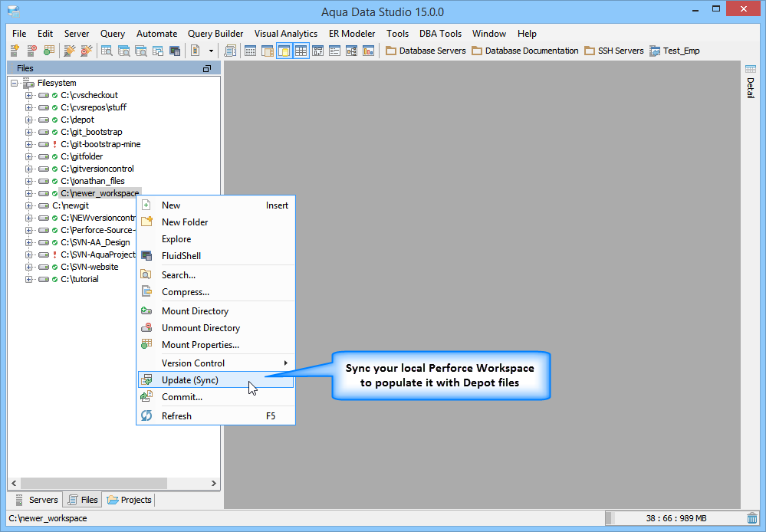Click the New File document toolbar icon
Screen dimensions: 766x532
click(195, 51)
